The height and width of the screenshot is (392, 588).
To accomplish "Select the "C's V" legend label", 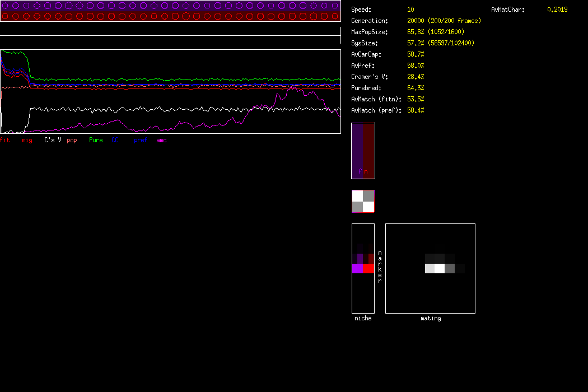I will (53, 140).
